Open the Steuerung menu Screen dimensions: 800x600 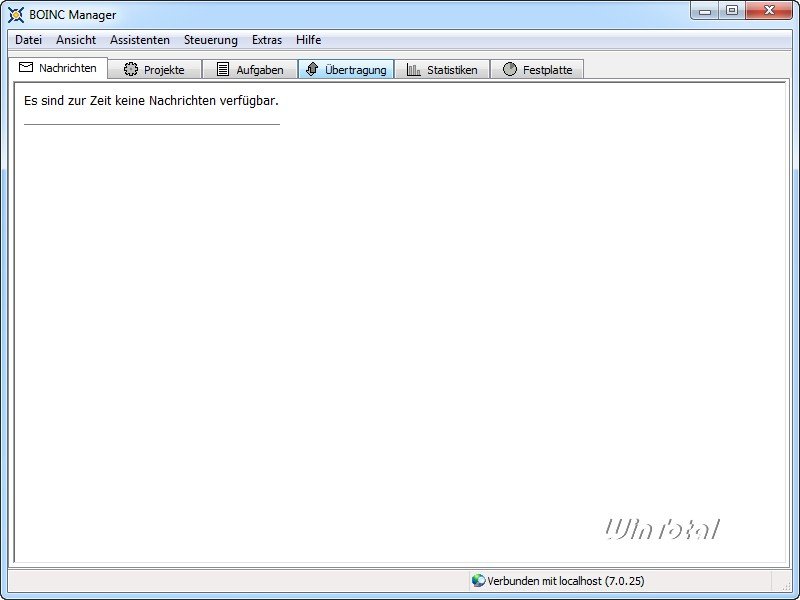coord(211,40)
